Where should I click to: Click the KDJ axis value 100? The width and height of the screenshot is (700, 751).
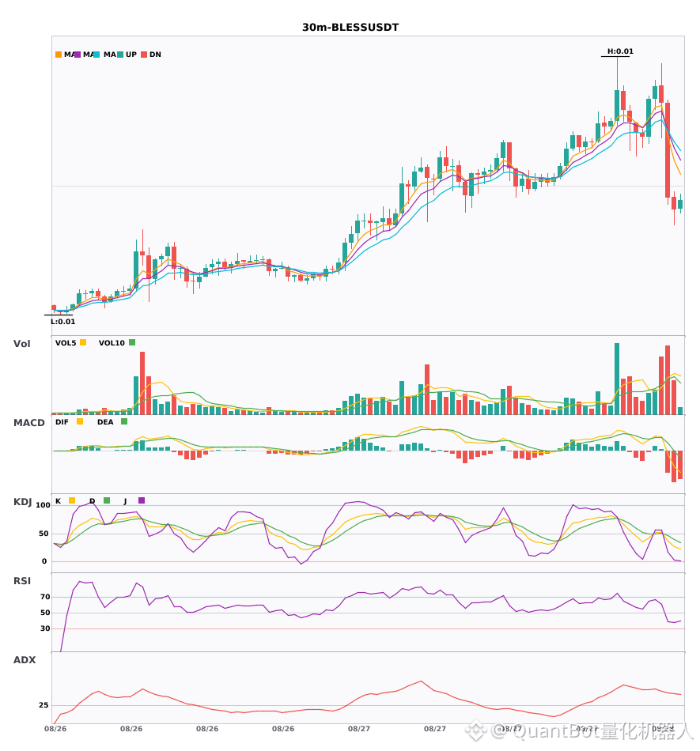tap(44, 505)
